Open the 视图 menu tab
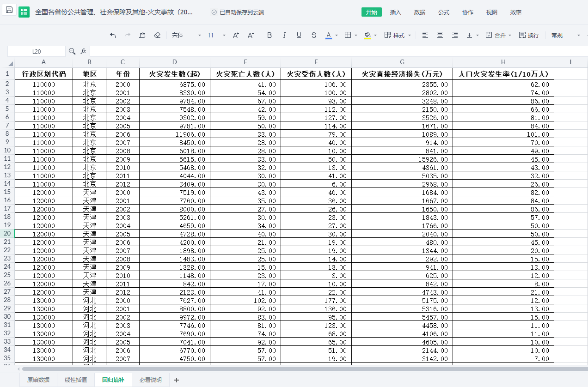 492,12
